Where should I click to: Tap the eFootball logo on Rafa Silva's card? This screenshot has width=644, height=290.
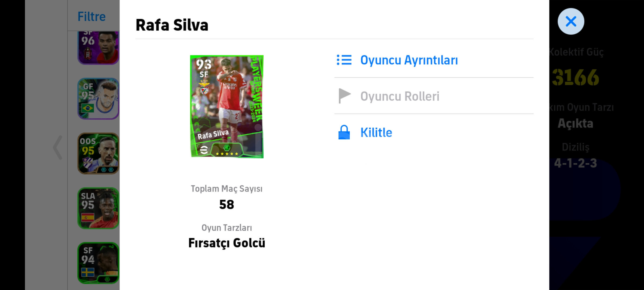(204, 150)
